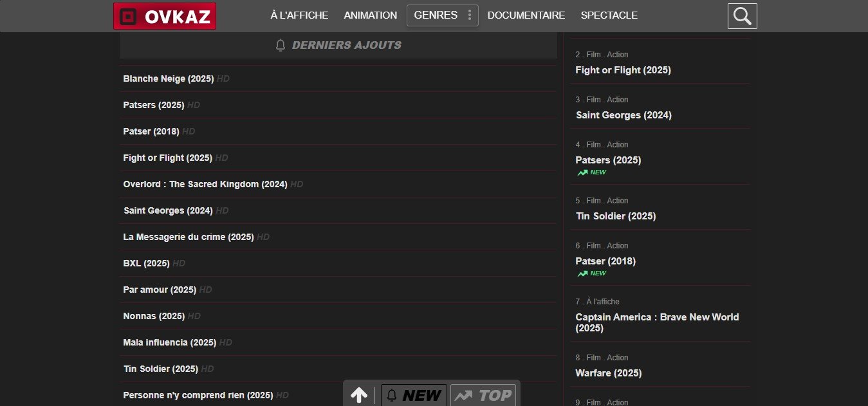868x406 pixels.
Task: Open Blanche Neige (2025) in latest additions
Action: pos(168,78)
